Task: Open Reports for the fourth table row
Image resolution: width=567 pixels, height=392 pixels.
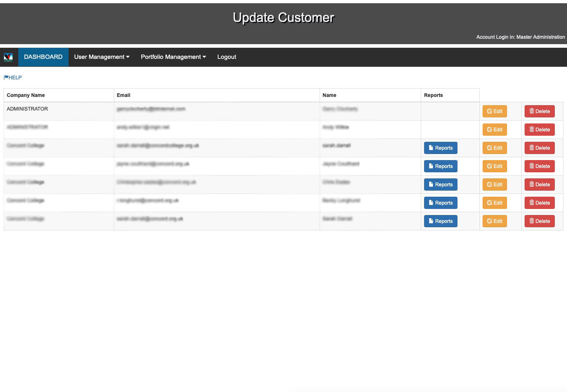Action: pos(441,166)
